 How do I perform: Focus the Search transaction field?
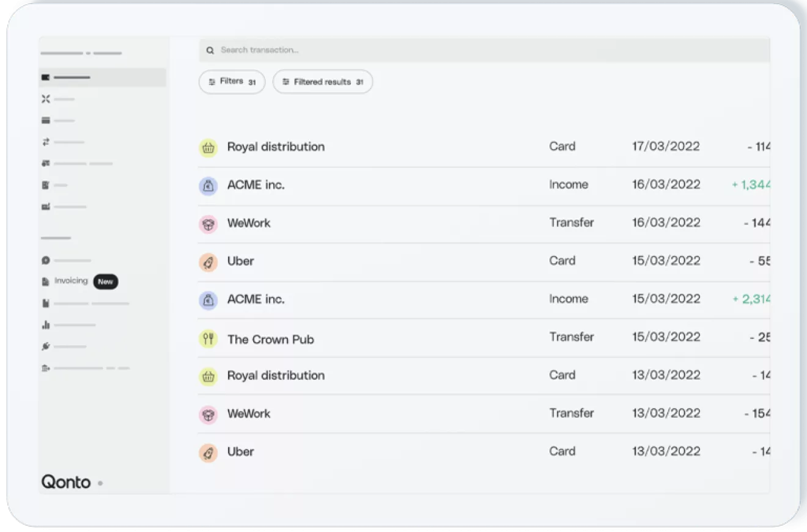[484, 50]
